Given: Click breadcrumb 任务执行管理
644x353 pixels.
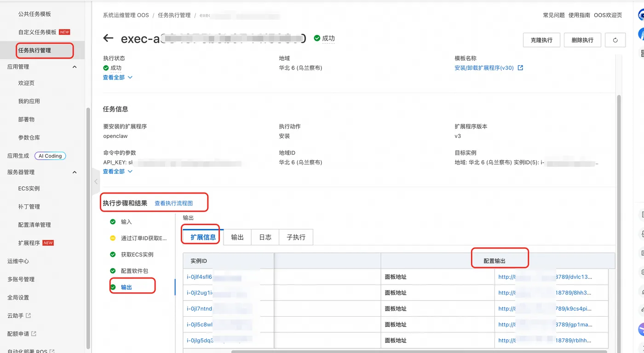Looking at the screenshot, I should pyautogui.click(x=174, y=15).
